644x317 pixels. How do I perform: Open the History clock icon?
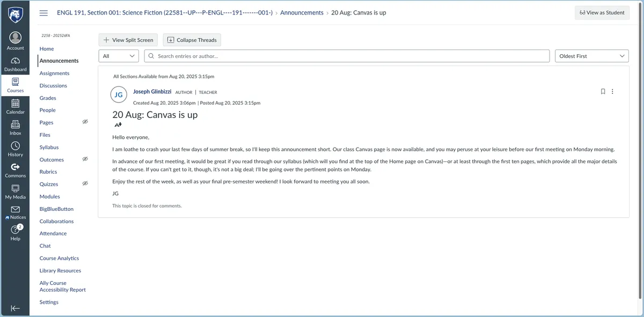click(x=15, y=146)
